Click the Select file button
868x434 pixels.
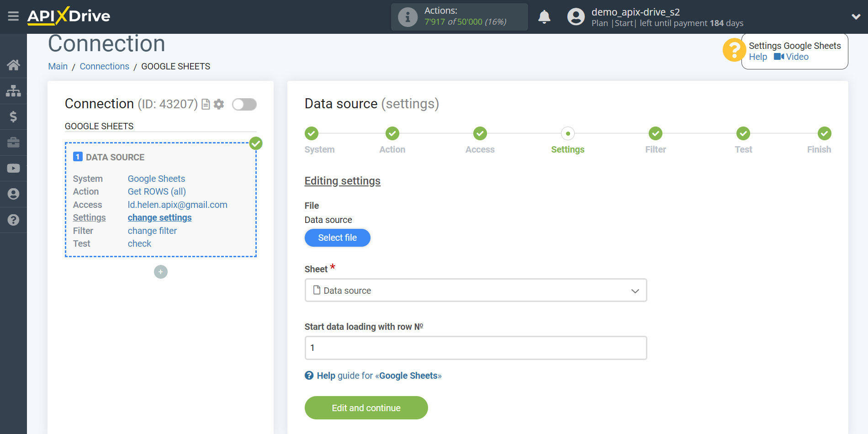click(x=338, y=238)
